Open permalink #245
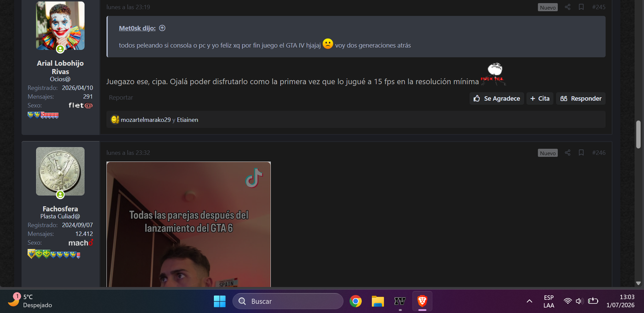Viewport: 644px width, 313px height. click(599, 7)
